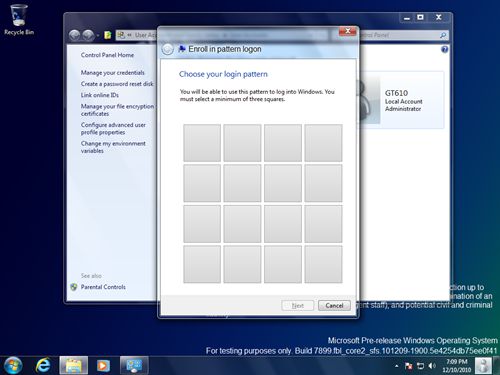The height and width of the screenshot is (375, 500).
Task: Open the Windows Explorer taskbar icon
Action: click(74, 365)
